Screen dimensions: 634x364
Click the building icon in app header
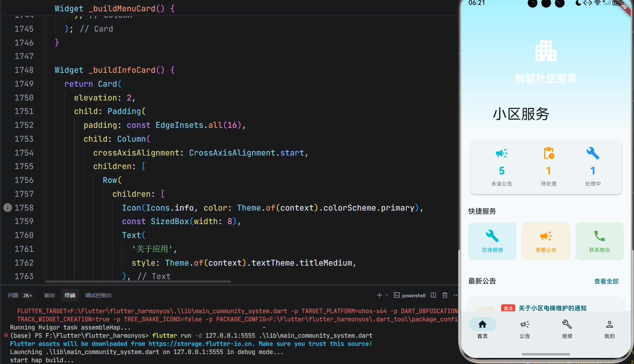tap(546, 51)
